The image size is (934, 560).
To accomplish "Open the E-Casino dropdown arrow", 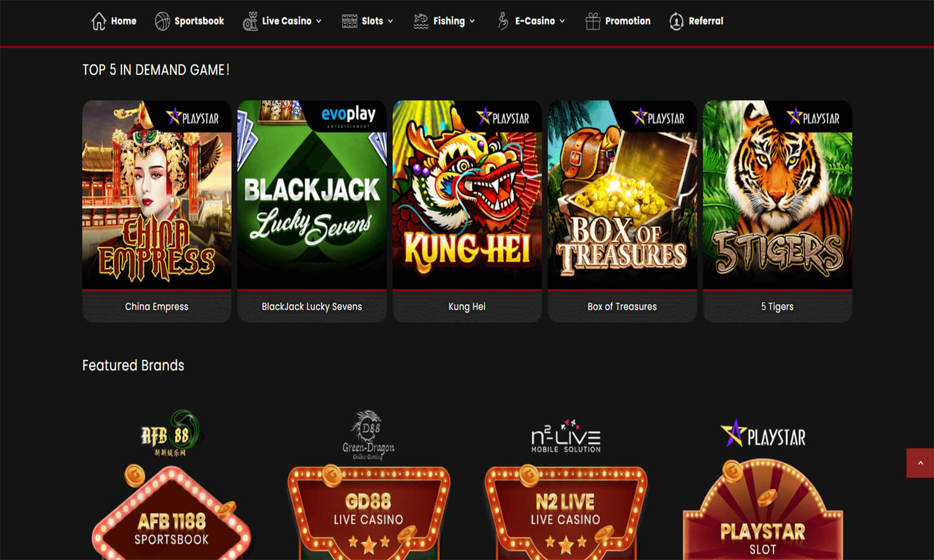I will point(562,21).
